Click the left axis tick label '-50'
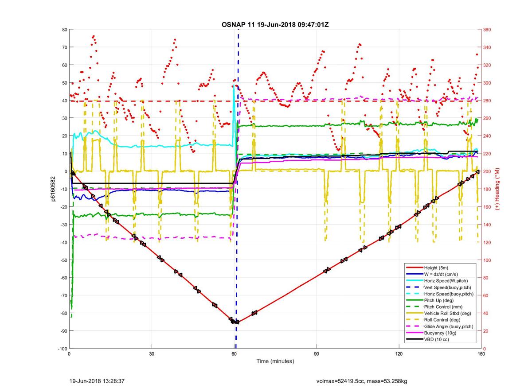The width and height of the screenshot is (532, 392). [63, 260]
